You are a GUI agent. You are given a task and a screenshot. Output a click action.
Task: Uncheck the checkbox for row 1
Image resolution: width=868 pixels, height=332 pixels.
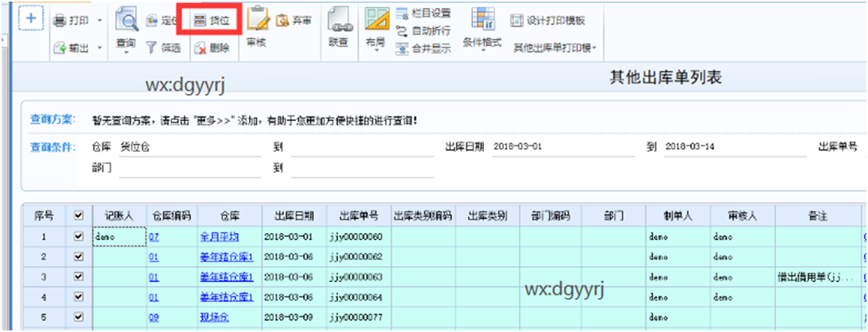[79, 236]
